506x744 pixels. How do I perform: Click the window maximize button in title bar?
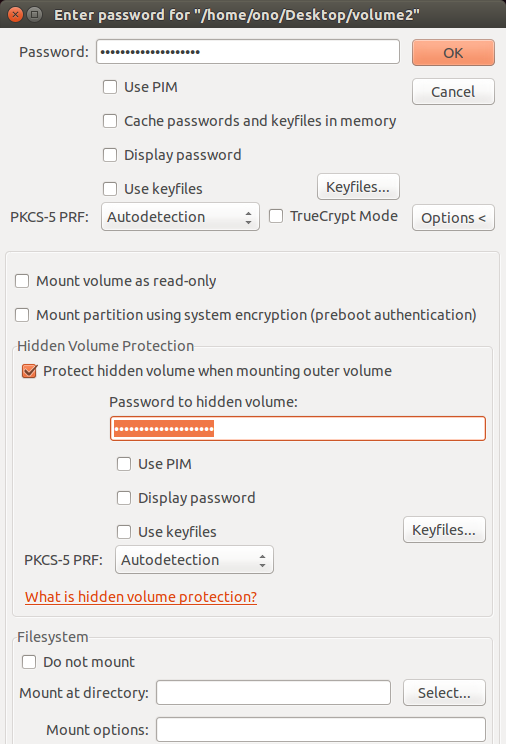point(34,15)
